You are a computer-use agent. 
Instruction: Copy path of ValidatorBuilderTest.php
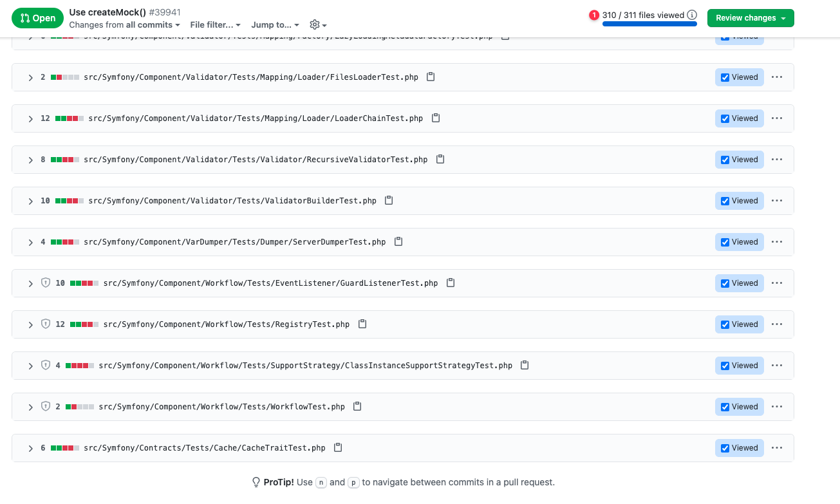pos(389,200)
